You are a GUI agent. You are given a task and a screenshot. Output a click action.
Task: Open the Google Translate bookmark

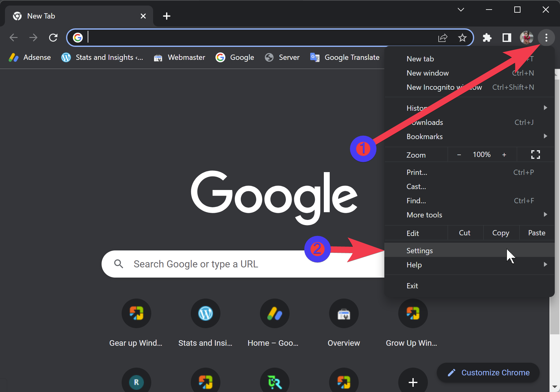pos(345,57)
